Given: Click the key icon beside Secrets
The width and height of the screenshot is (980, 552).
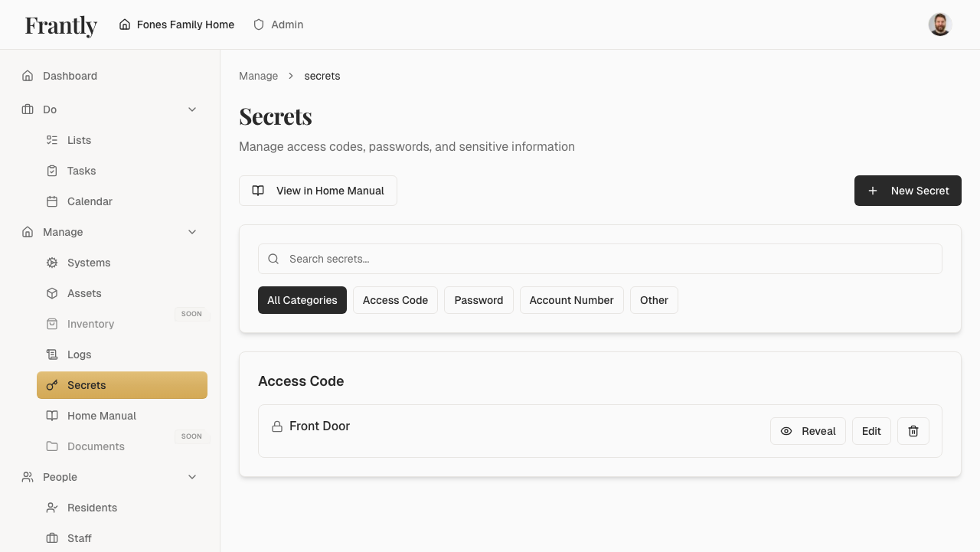Looking at the screenshot, I should 53,385.
